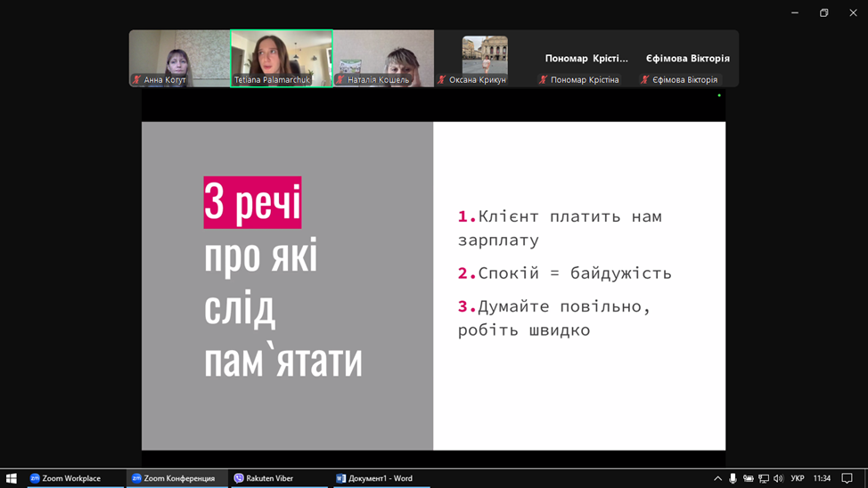Click muted mic icon beside Оксана Крикун
Viewport: 868px width, 488px height.
click(x=441, y=80)
